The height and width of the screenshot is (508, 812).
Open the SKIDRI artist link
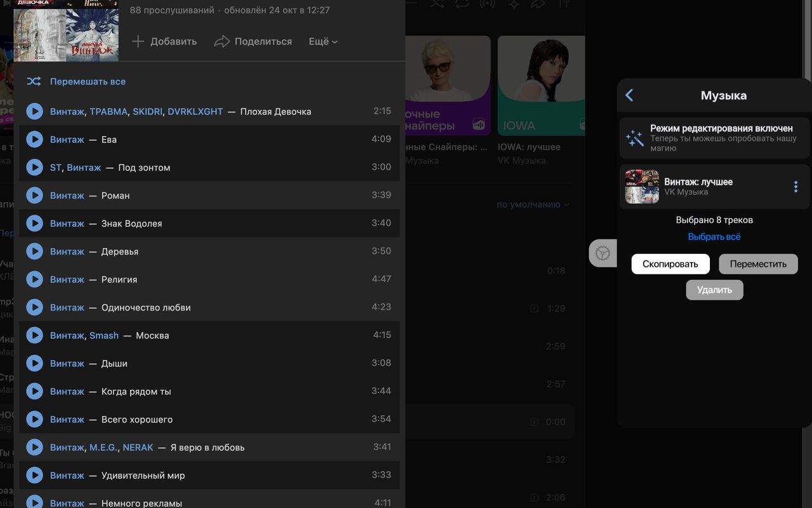(x=148, y=112)
